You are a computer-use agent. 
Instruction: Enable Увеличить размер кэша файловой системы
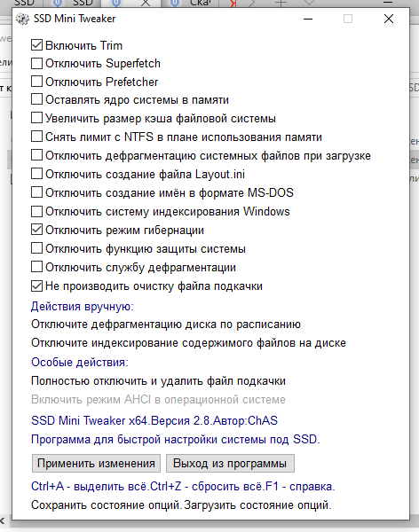(36, 119)
